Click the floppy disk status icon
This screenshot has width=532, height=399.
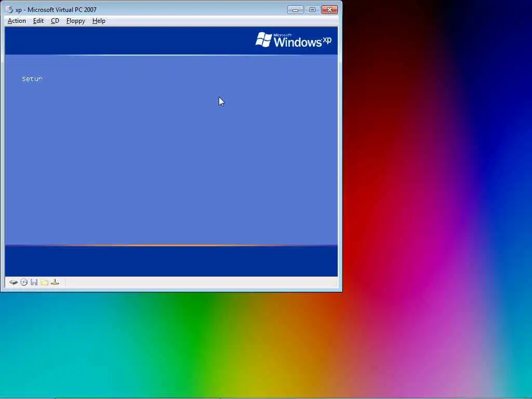pyautogui.click(x=34, y=282)
